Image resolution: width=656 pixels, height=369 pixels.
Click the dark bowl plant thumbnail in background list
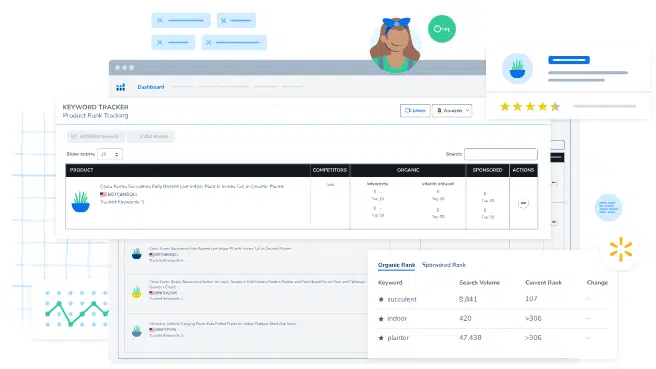coord(136,254)
